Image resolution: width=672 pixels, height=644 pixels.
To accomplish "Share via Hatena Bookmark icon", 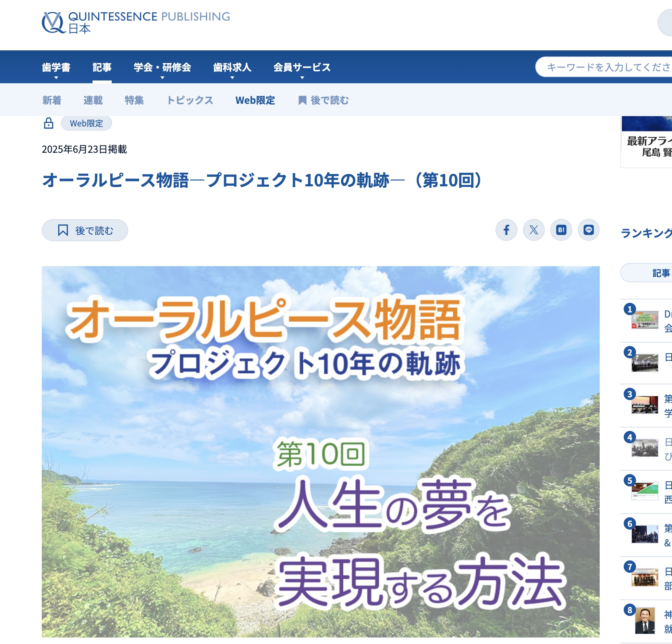I will 561,230.
